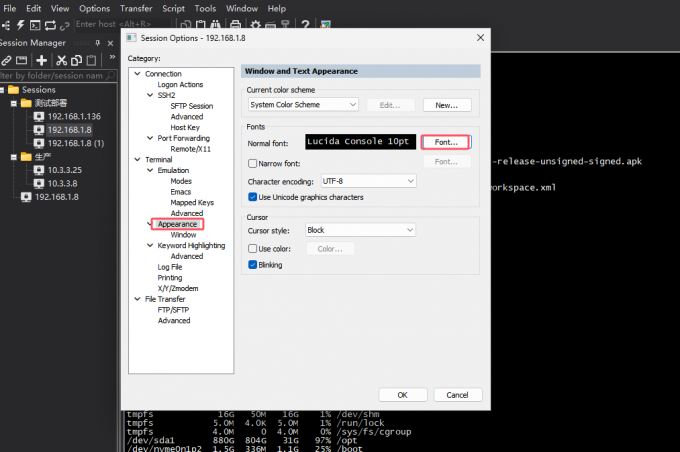The width and height of the screenshot is (680, 452).
Task: Open the View menu
Action: (60, 8)
